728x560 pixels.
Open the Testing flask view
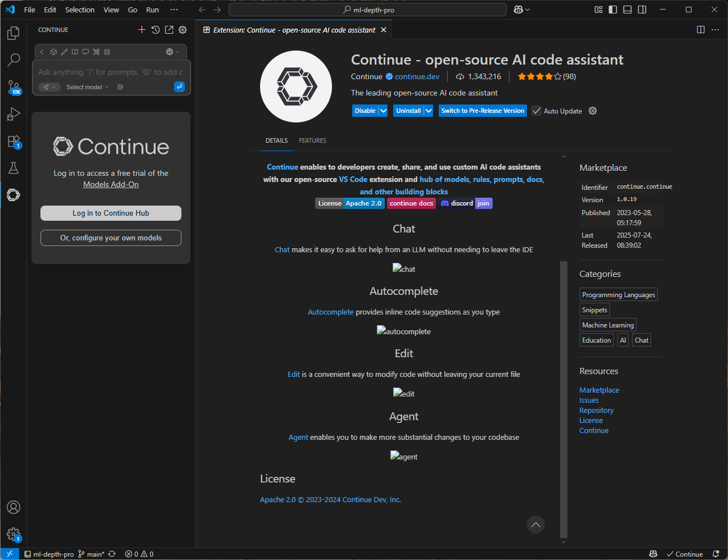click(x=13, y=168)
